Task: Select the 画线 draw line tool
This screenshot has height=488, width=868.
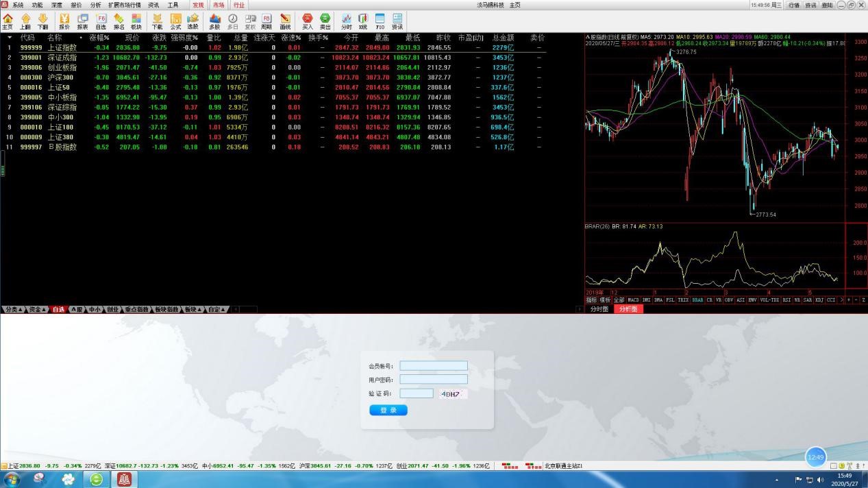Action: (x=285, y=21)
